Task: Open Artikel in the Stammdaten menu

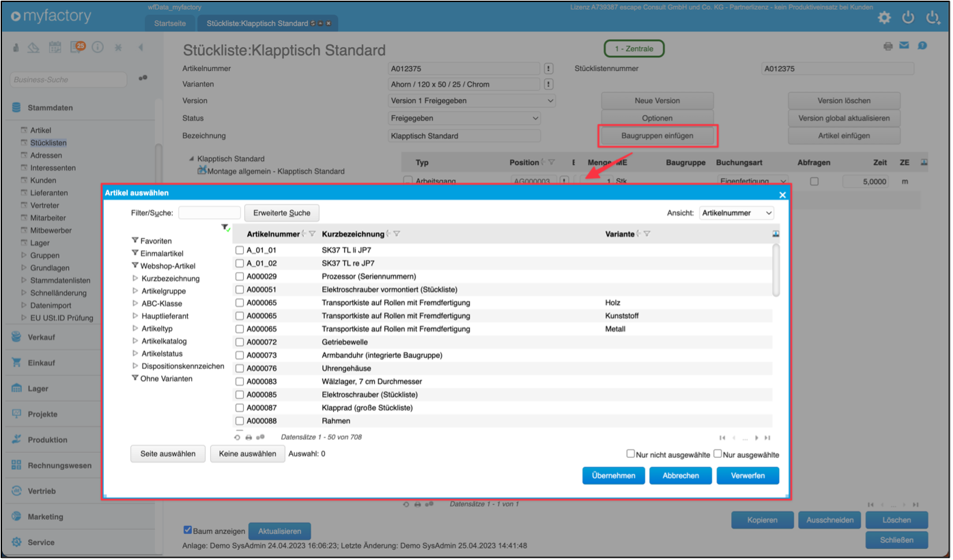Action: pyautogui.click(x=40, y=130)
